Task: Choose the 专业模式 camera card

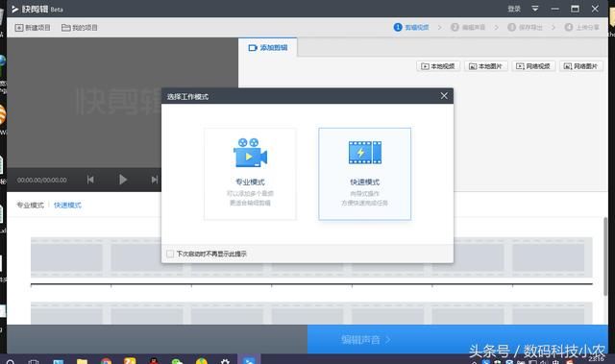Action: coord(250,174)
